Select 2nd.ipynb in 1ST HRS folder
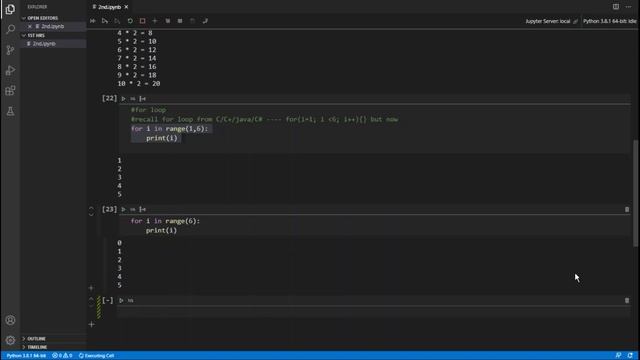Screen dimensions: 640x360 [x=44, y=44]
